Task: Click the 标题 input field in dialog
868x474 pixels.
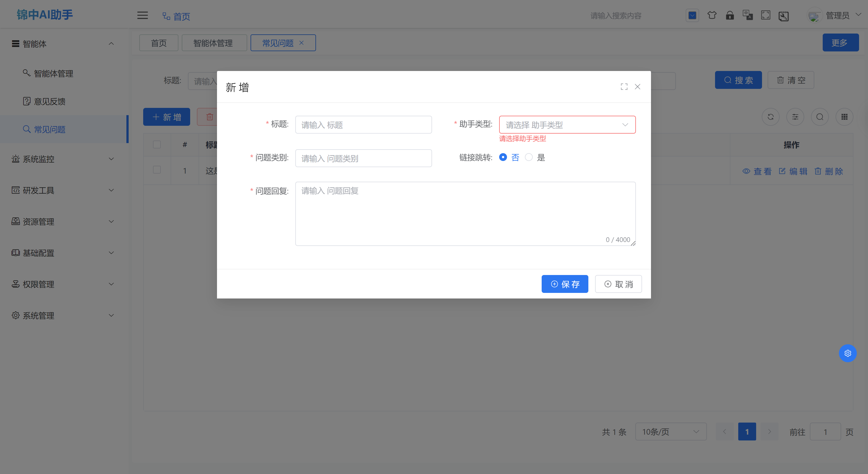Action: [x=363, y=125]
